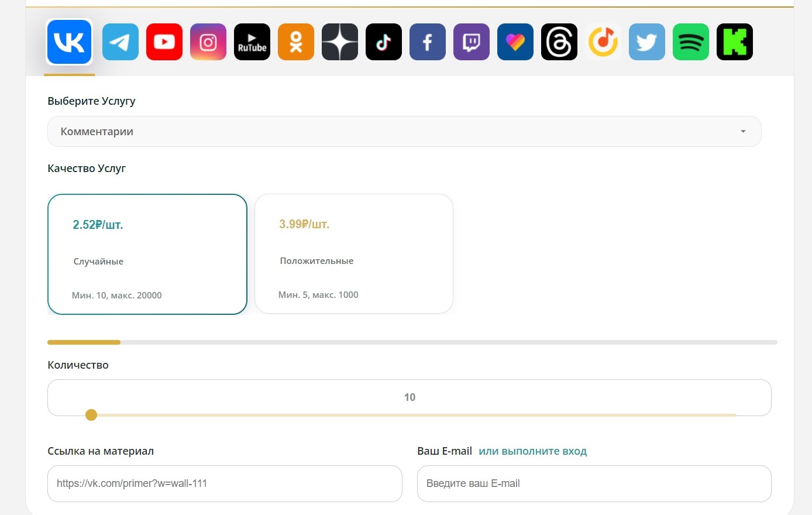
Task: Pick the Facebook icon
Action: tap(428, 42)
